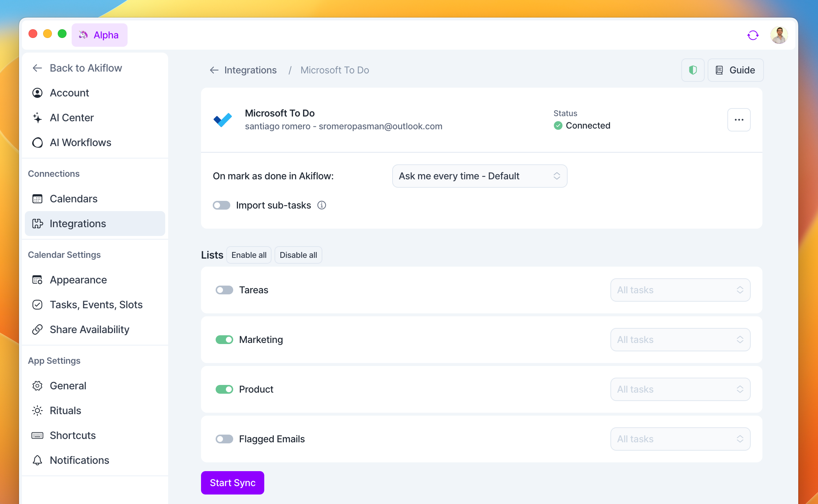Click the Product list name
Screen dimensions: 818x504
[x=256, y=389]
